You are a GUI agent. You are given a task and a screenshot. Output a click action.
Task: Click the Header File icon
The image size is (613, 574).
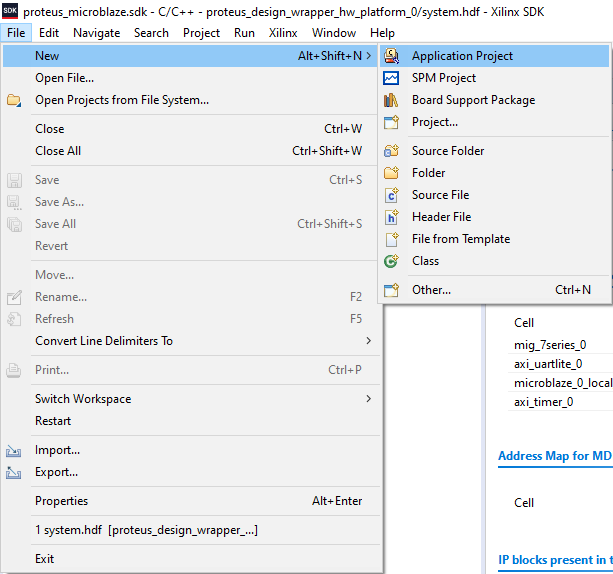tap(391, 217)
